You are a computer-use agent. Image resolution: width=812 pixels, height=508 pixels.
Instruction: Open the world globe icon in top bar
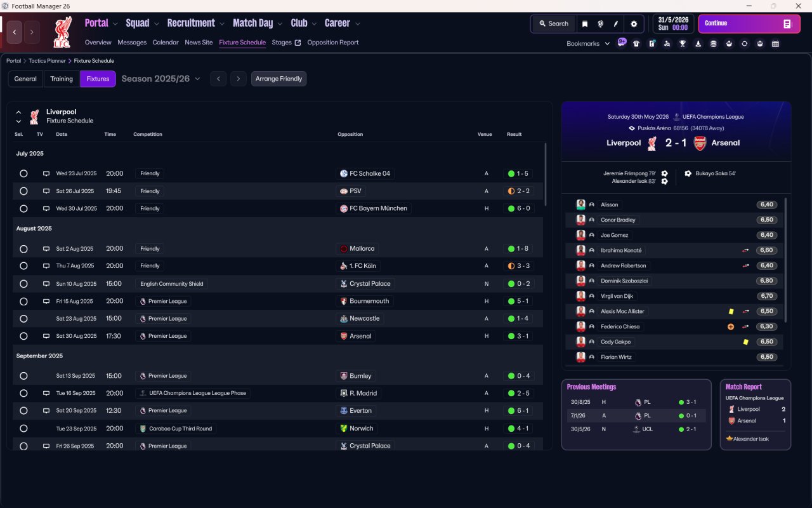600,23
